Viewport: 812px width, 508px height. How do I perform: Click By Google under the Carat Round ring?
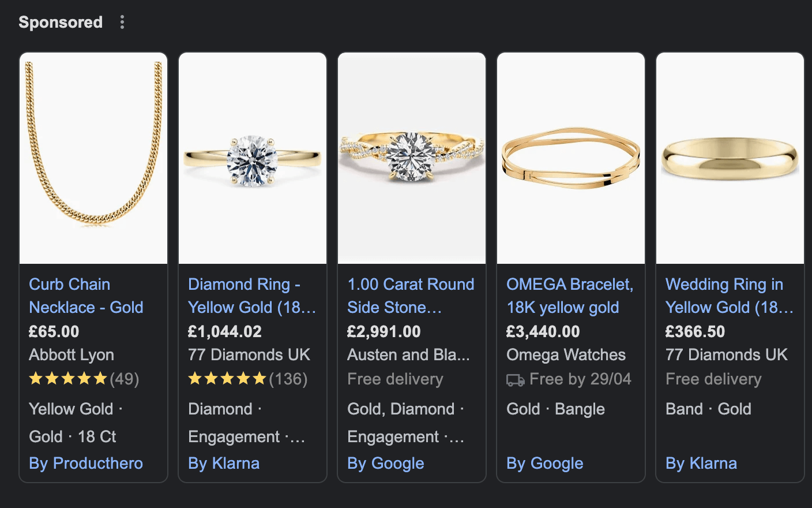tap(385, 463)
